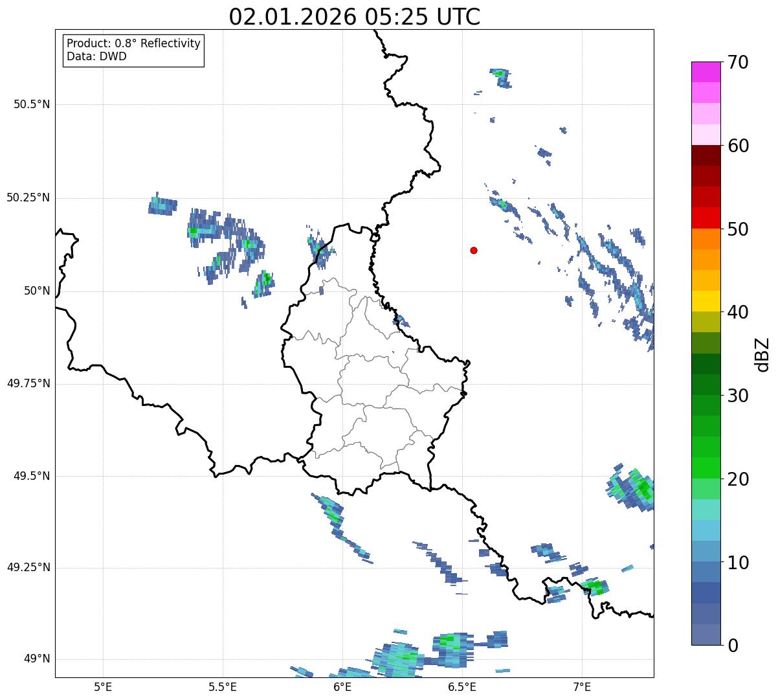Pick the orange colorbar swatch above 45
The image size is (778, 700).
click(706, 239)
